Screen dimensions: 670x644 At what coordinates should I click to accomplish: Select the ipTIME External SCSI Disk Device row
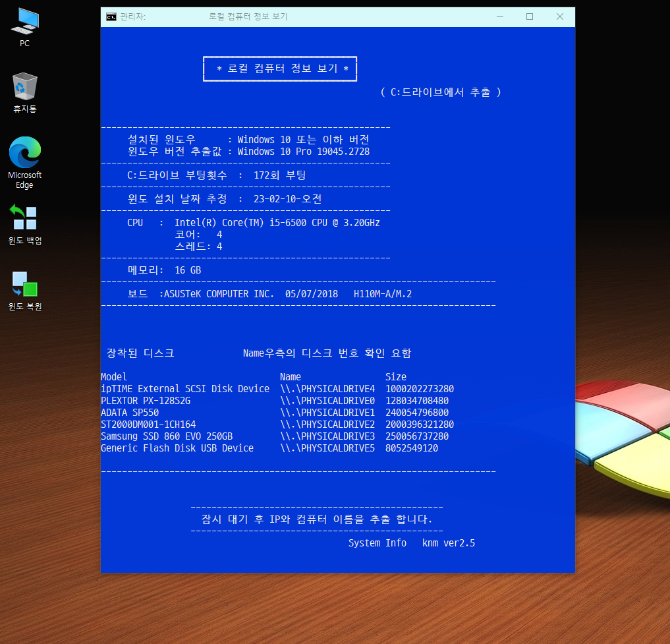[x=278, y=389]
